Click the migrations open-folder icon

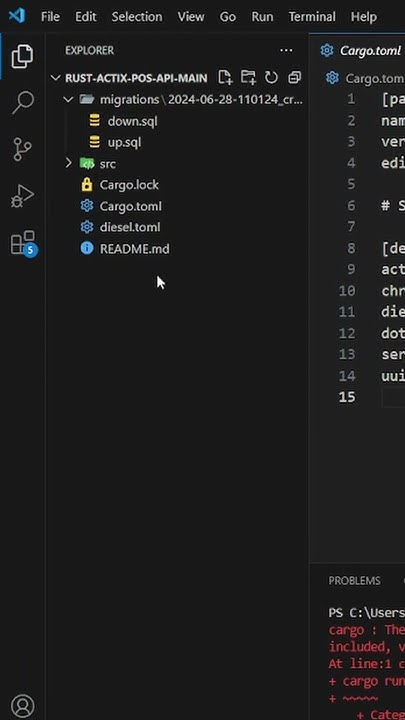(87, 99)
